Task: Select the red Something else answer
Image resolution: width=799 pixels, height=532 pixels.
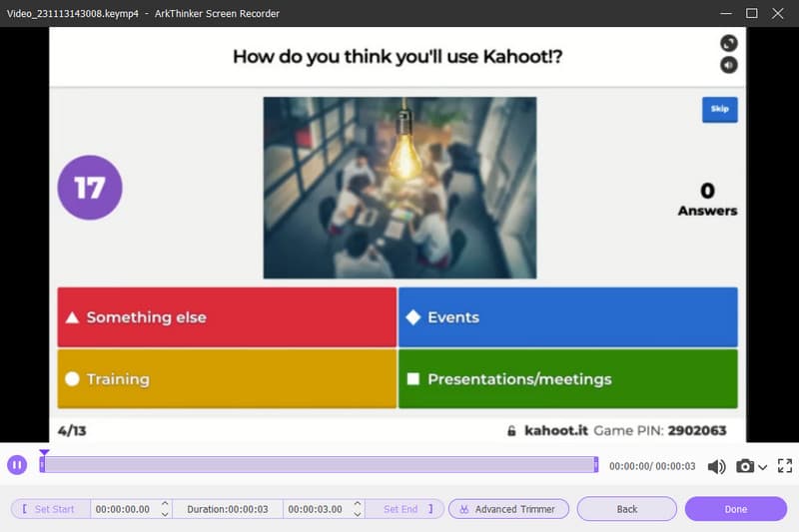Action: click(227, 317)
